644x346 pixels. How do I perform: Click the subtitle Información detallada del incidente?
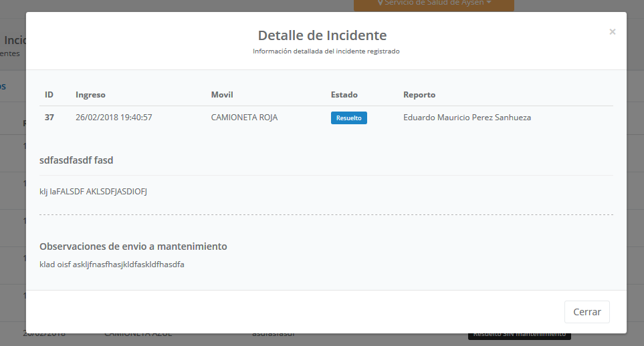click(326, 51)
